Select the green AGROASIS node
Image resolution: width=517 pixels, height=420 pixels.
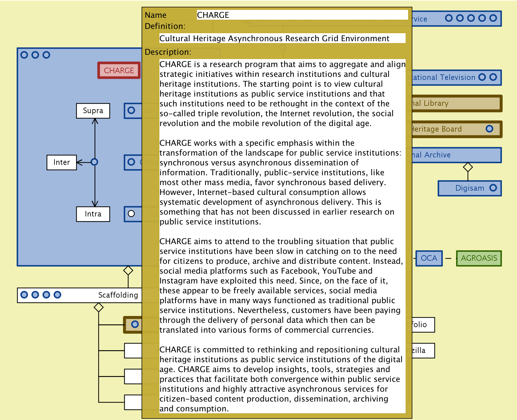[x=479, y=258]
